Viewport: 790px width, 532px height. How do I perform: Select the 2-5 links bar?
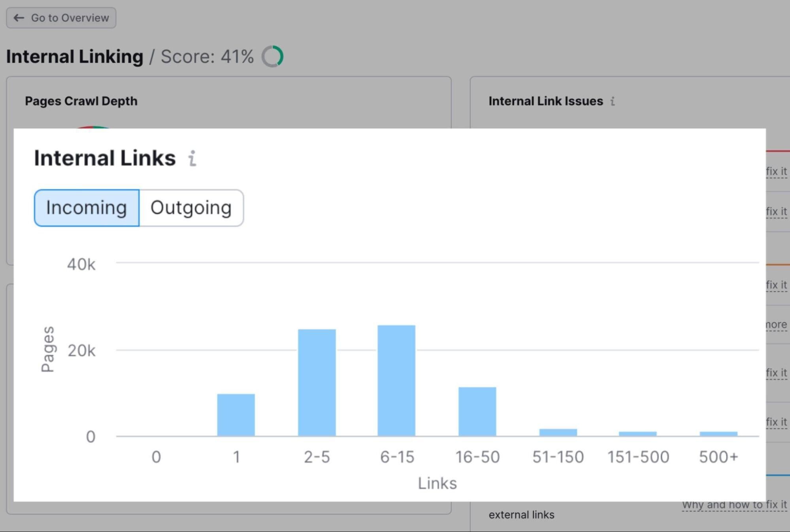(317, 382)
